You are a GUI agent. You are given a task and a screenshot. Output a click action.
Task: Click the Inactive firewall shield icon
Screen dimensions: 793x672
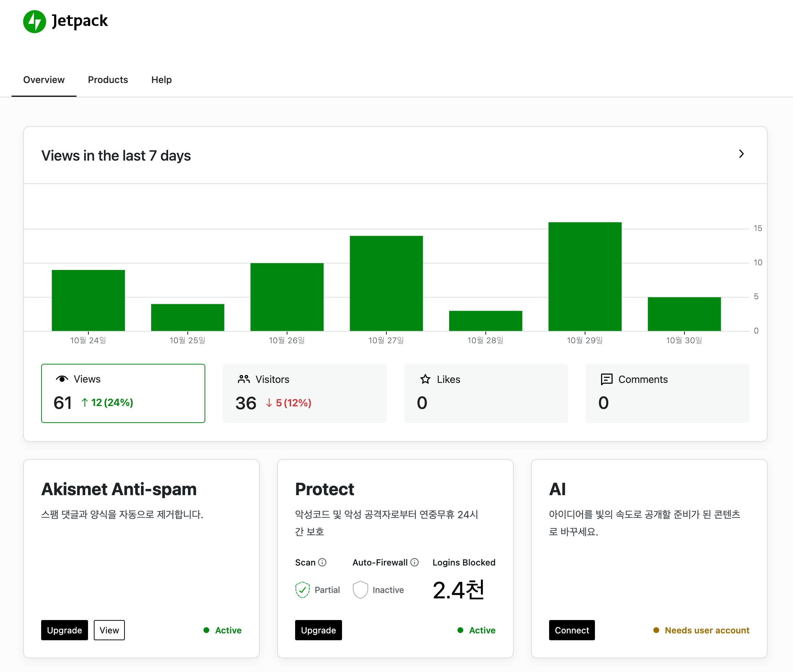[x=360, y=590]
